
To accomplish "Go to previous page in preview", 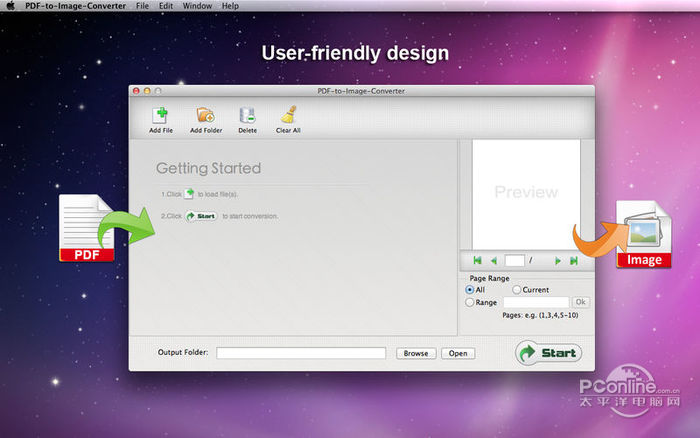I will 494,261.
